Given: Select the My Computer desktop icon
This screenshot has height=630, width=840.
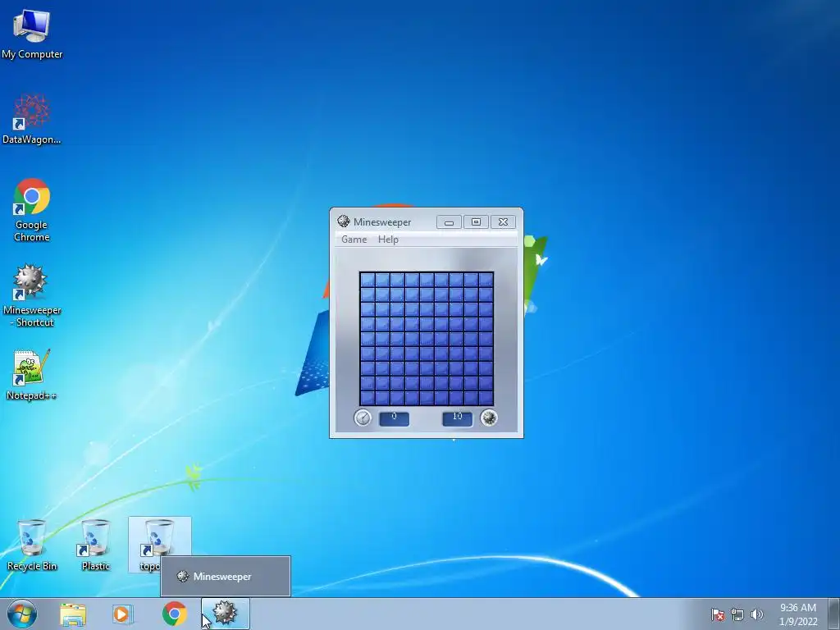Looking at the screenshot, I should pos(32,34).
